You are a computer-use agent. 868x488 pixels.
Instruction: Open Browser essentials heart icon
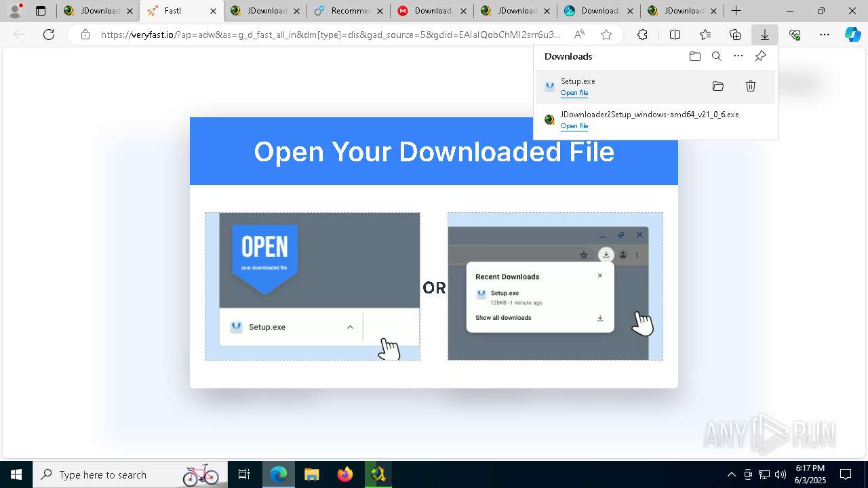795,35
